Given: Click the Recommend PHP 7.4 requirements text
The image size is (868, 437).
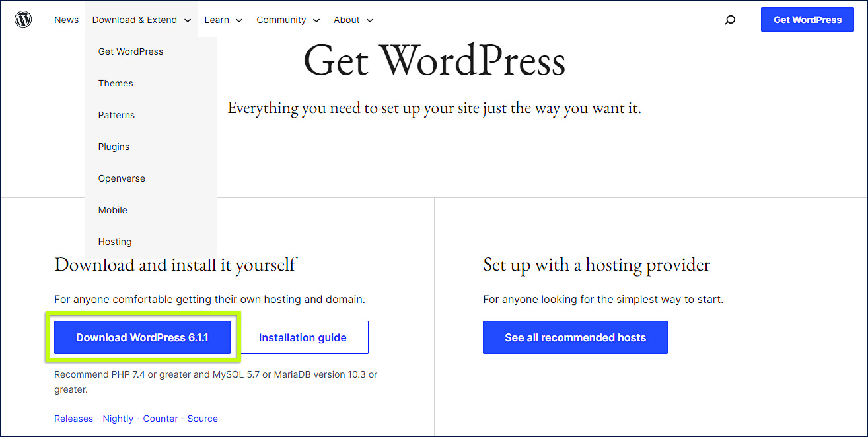Looking at the screenshot, I should click(x=216, y=382).
